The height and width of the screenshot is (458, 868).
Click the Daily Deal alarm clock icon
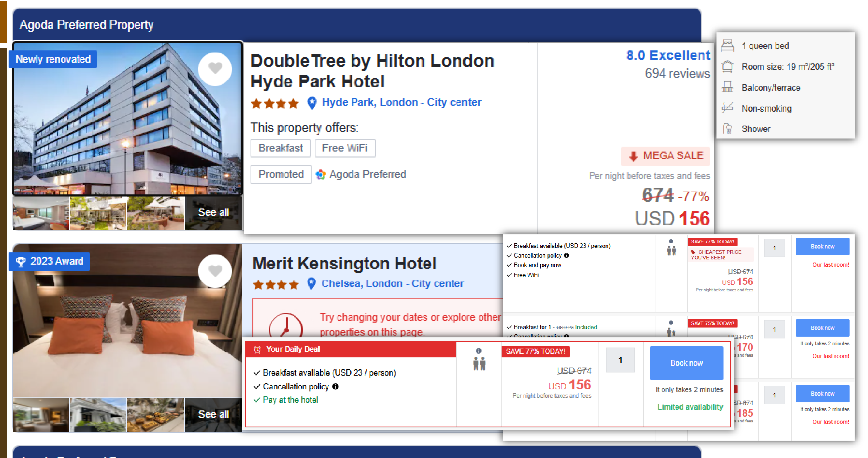[257, 350]
